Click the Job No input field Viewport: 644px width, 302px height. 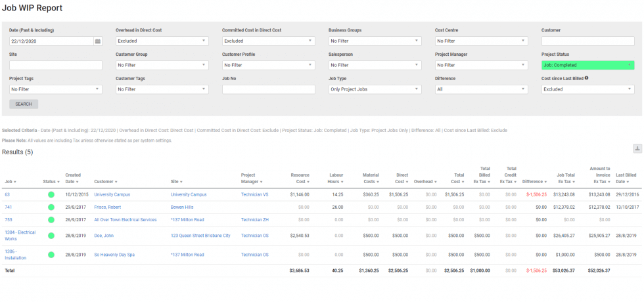pyautogui.click(x=268, y=89)
